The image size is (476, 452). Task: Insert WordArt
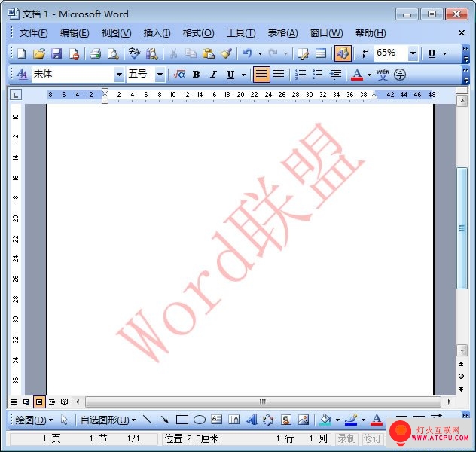point(252,420)
